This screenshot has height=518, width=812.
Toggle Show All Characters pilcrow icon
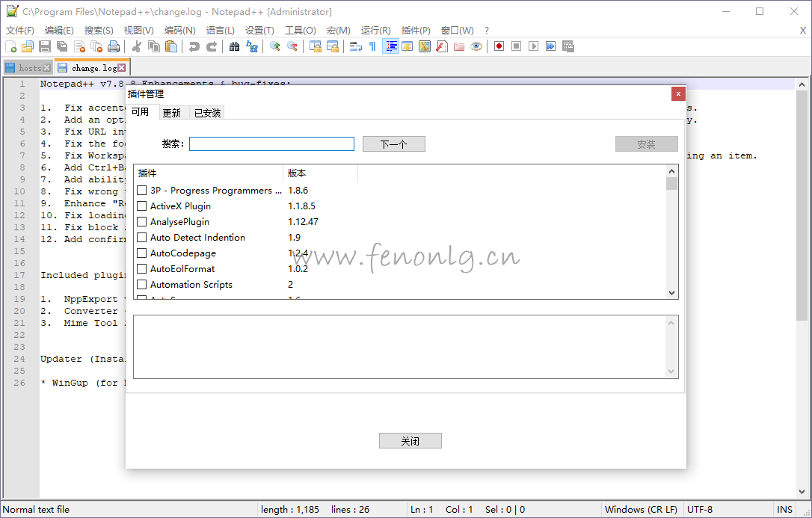[x=373, y=46]
